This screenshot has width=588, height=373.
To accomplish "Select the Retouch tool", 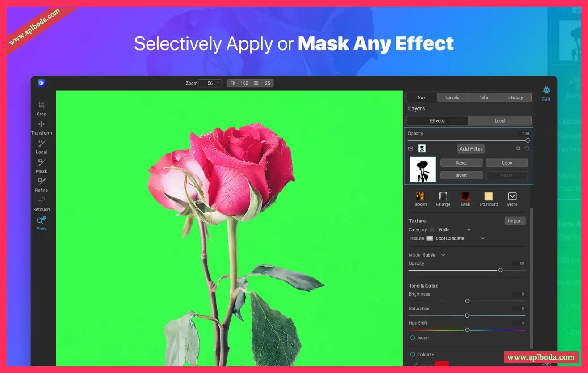I will tap(41, 203).
